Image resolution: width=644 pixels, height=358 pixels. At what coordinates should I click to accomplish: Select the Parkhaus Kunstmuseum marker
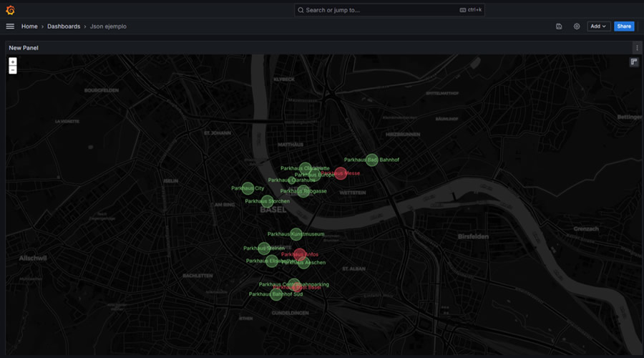[x=296, y=234]
